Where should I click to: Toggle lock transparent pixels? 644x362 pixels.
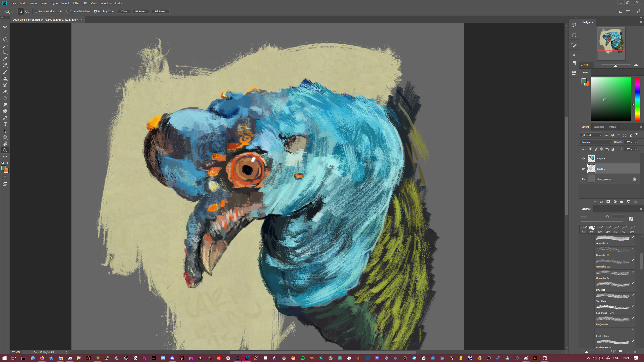[x=590, y=149]
